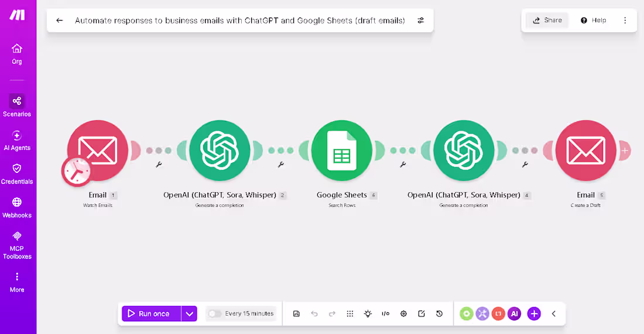Open the notes icon in toolbar
The image size is (644, 334).
[x=422, y=313]
